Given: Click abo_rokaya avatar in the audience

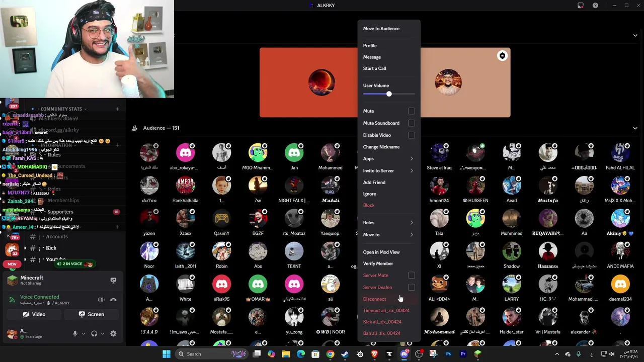Looking at the screenshot, I should tap(185, 152).
